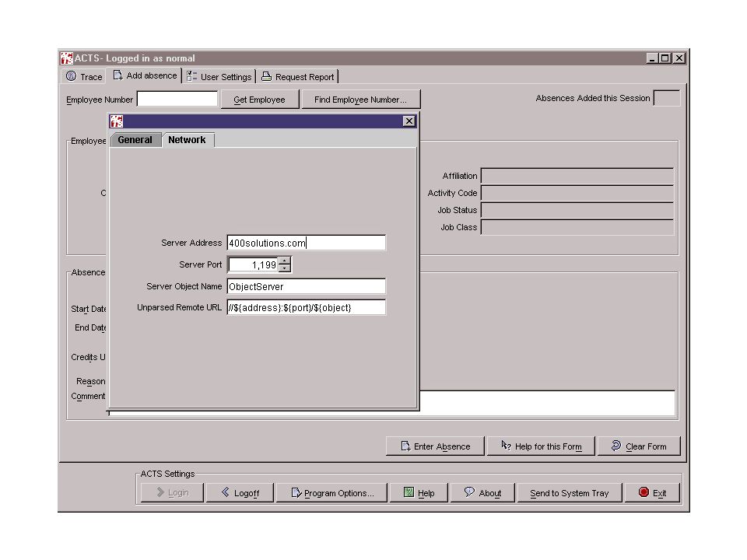Click Send to System Tray
Image resolution: width=747 pixels, height=560 pixels.
click(570, 493)
